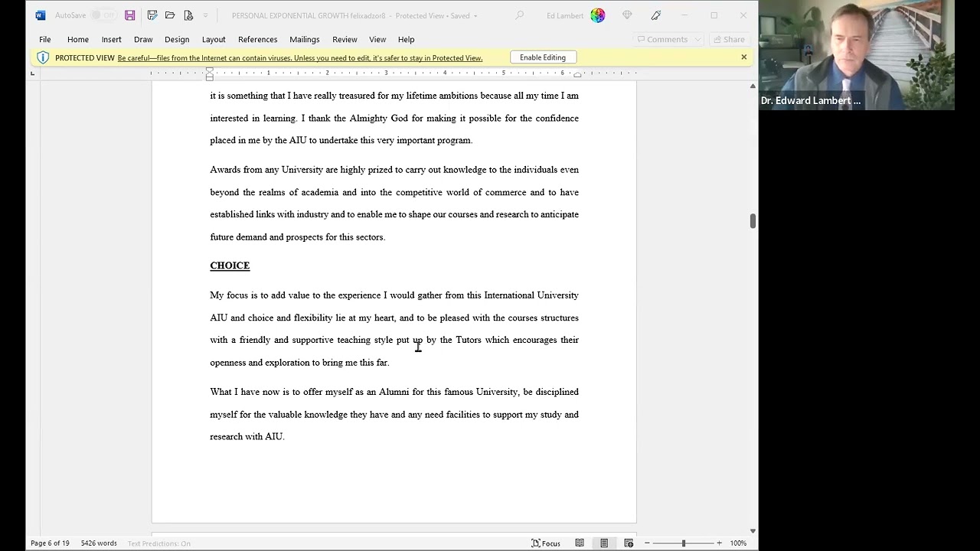Click the Enable Editing button
Screen dimensions: 980x551
(x=543, y=57)
